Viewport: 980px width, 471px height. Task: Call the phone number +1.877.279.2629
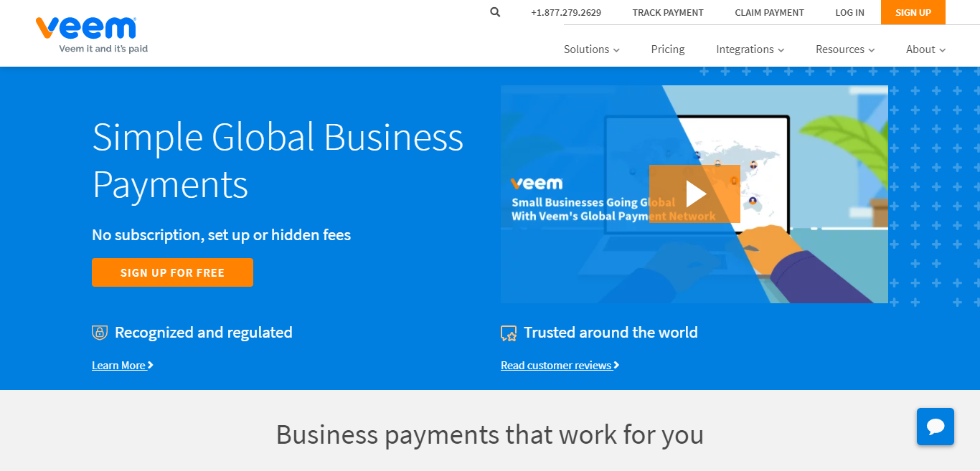coord(566,13)
